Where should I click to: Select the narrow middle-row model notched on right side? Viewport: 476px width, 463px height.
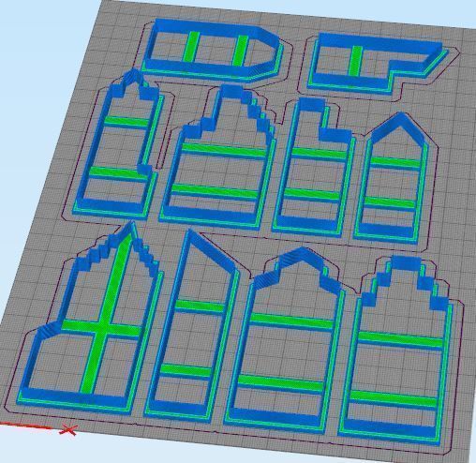coord(119,143)
